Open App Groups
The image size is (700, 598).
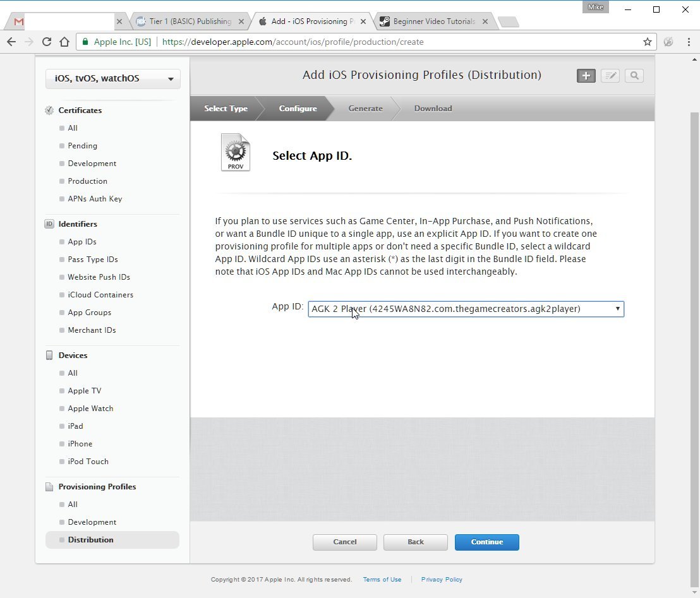(89, 313)
